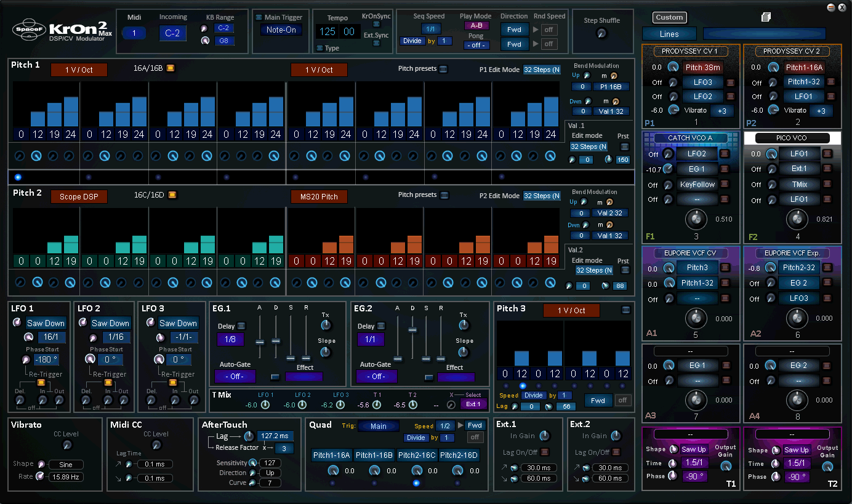Toggle the Main Trigger switch
The image size is (852, 504).
click(x=259, y=17)
